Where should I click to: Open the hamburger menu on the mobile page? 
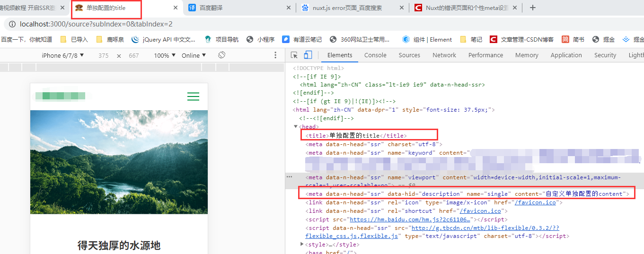coord(193,96)
